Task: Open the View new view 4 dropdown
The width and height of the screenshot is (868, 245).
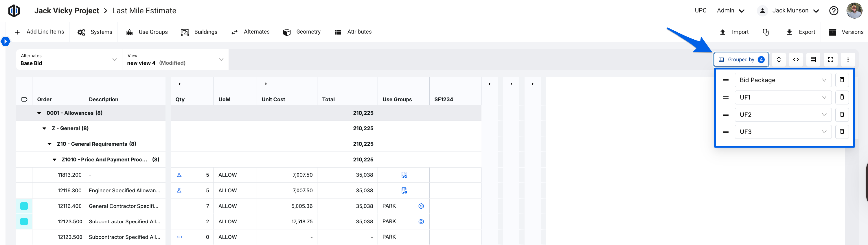Action: click(175, 60)
